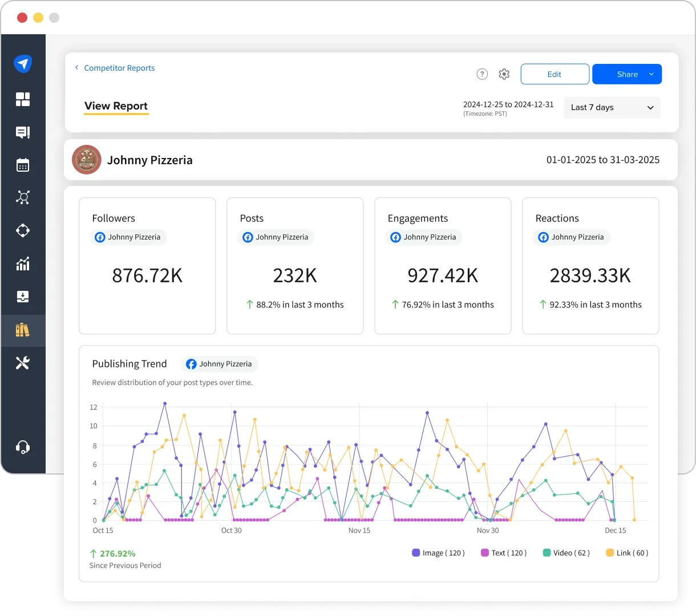Expand the Share dropdown arrow
Viewport: 696px width, 616px height.
point(652,74)
